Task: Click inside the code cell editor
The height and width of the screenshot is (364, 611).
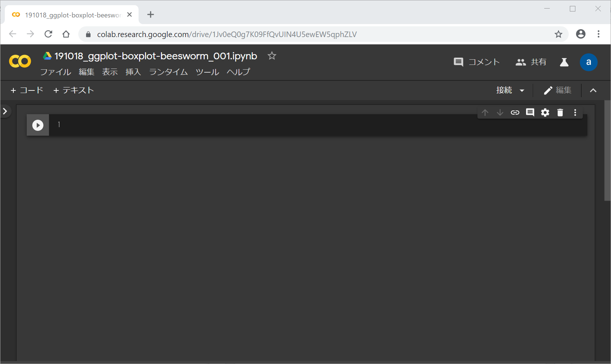Action: (x=297, y=125)
